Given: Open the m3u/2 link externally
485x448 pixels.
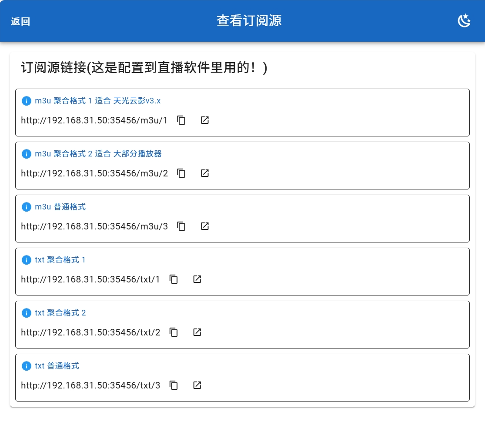Looking at the screenshot, I should (205, 173).
